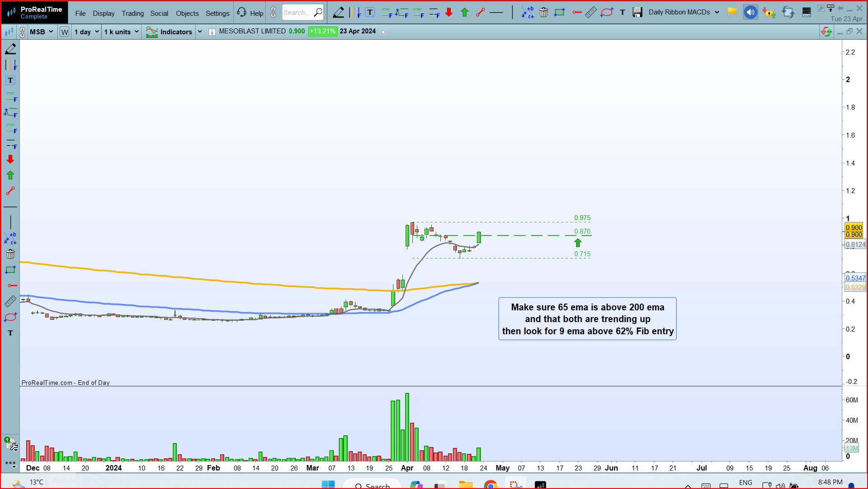Select the green up arrow tool in top toolbar
Screen dimensions: 868x489
click(465, 13)
